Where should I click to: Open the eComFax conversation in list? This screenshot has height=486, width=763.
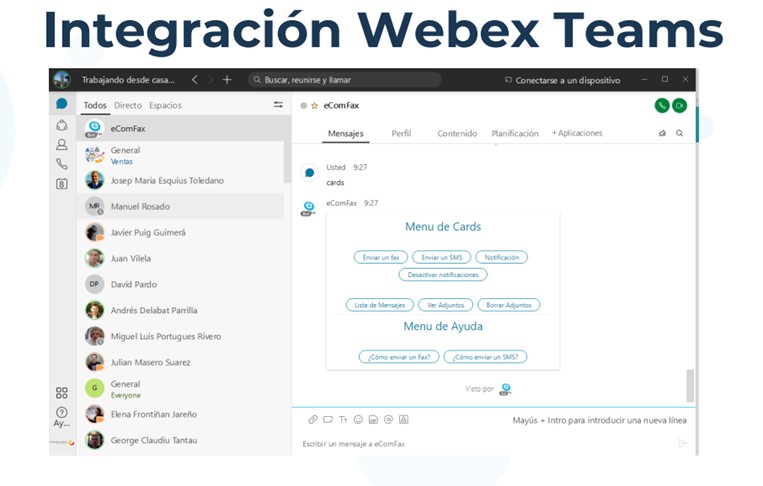click(184, 128)
